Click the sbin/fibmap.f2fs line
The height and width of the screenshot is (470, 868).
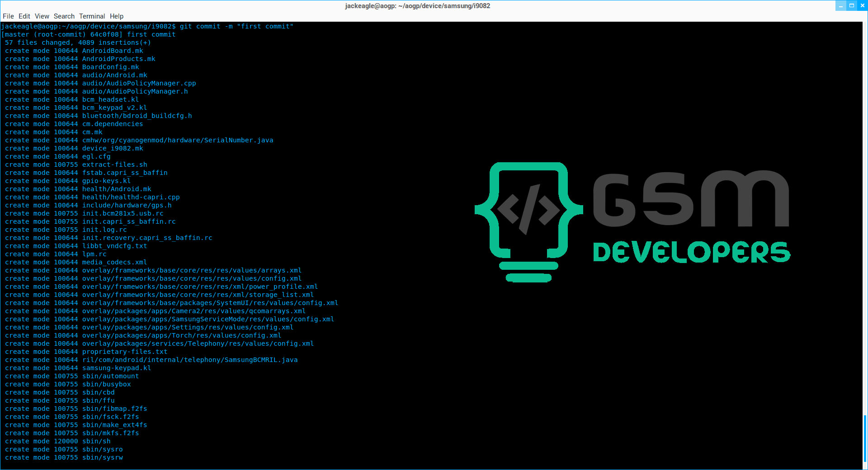coord(76,409)
